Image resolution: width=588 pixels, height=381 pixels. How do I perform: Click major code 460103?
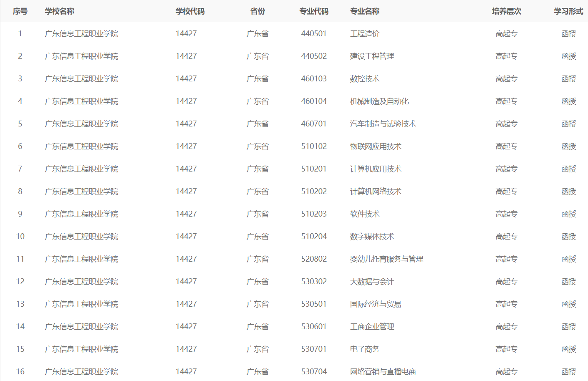314,79
